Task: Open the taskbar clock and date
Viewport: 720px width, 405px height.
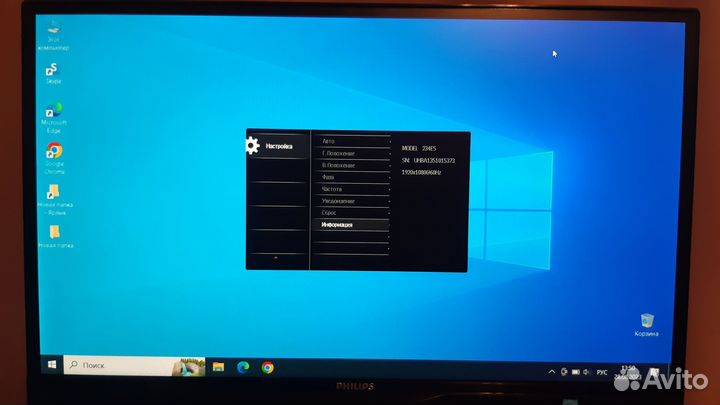Action: tap(628, 372)
